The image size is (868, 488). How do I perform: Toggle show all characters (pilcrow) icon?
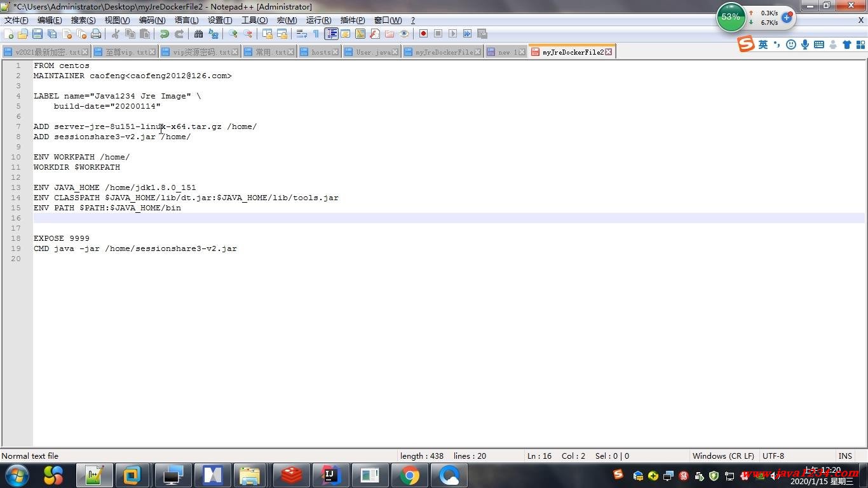tap(316, 34)
